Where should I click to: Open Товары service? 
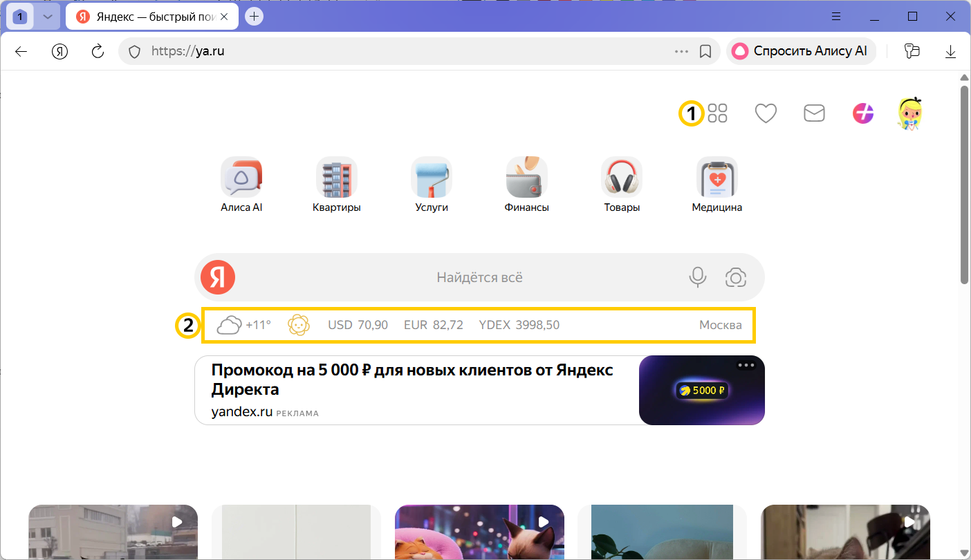click(622, 185)
